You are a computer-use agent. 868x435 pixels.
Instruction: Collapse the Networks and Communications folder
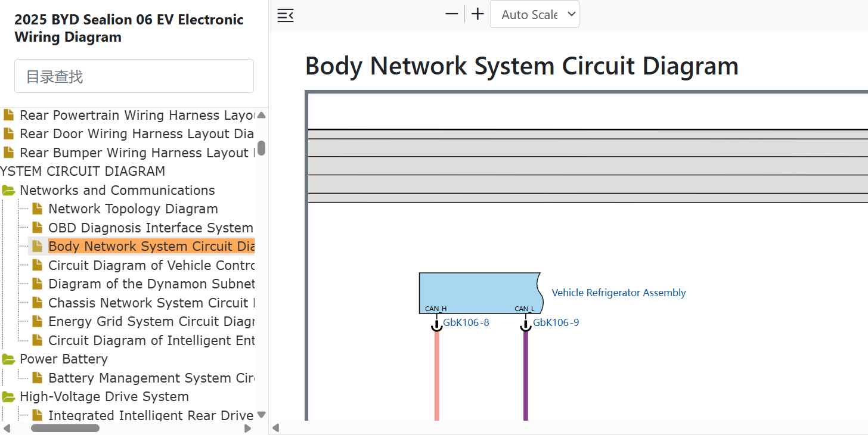pos(8,191)
